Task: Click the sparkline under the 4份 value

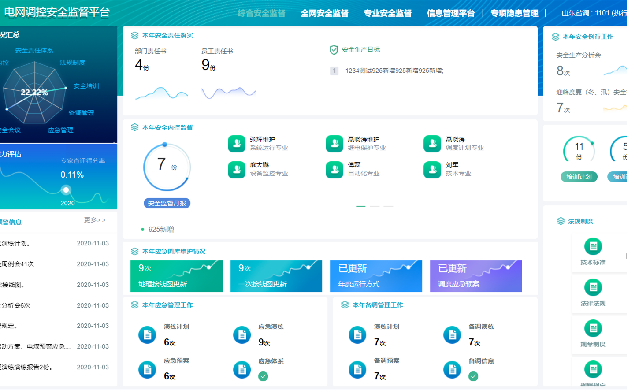Action: pyautogui.click(x=162, y=93)
